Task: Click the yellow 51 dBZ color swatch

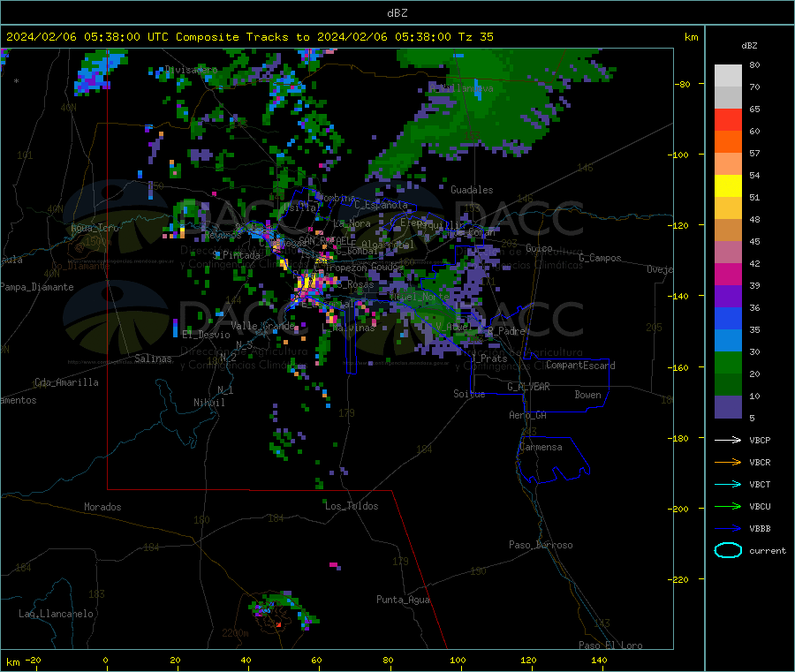Action: (728, 186)
